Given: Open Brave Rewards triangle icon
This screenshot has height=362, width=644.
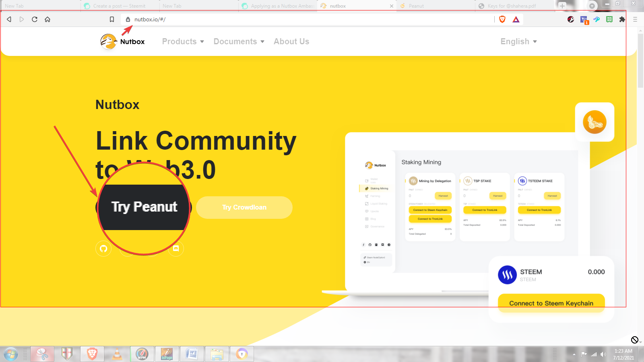Looking at the screenshot, I should click(516, 19).
